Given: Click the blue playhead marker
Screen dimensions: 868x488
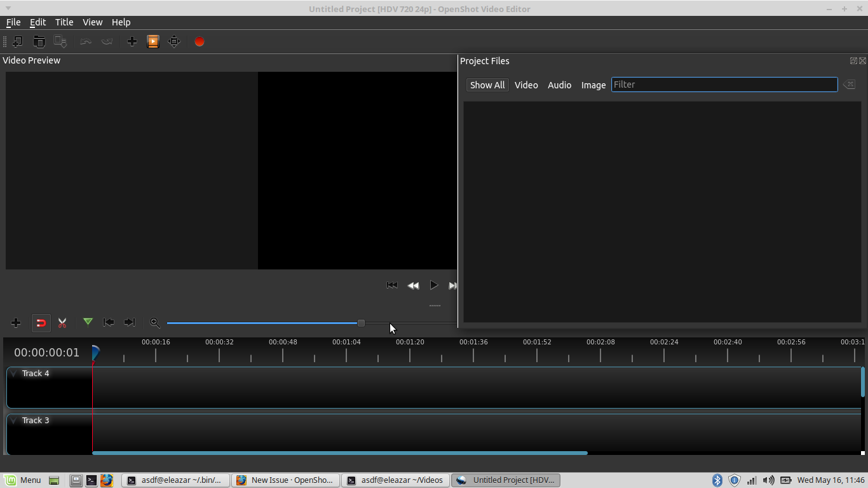Looking at the screenshot, I should pyautogui.click(x=95, y=354).
